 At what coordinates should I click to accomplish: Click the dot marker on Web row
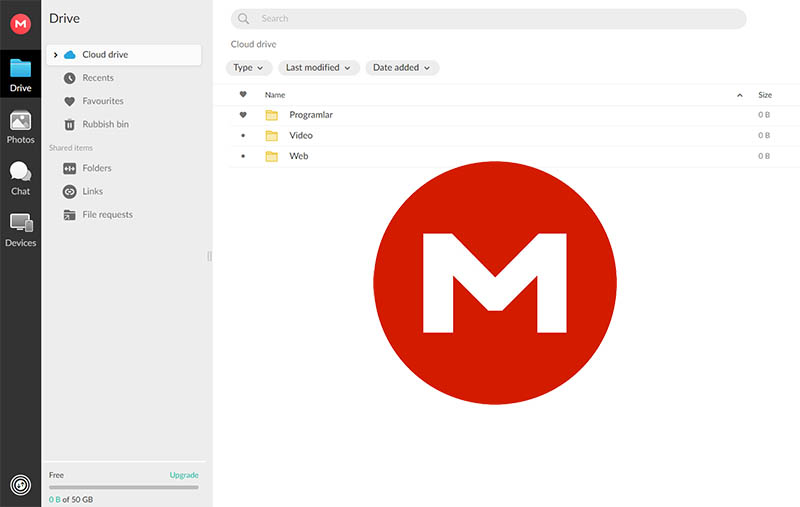point(243,156)
